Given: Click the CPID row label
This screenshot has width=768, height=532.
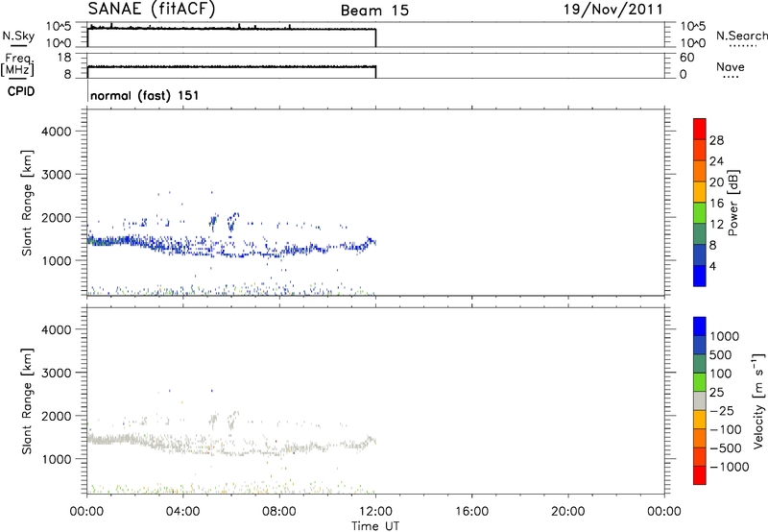Looking at the screenshot, I should pos(21,91).
